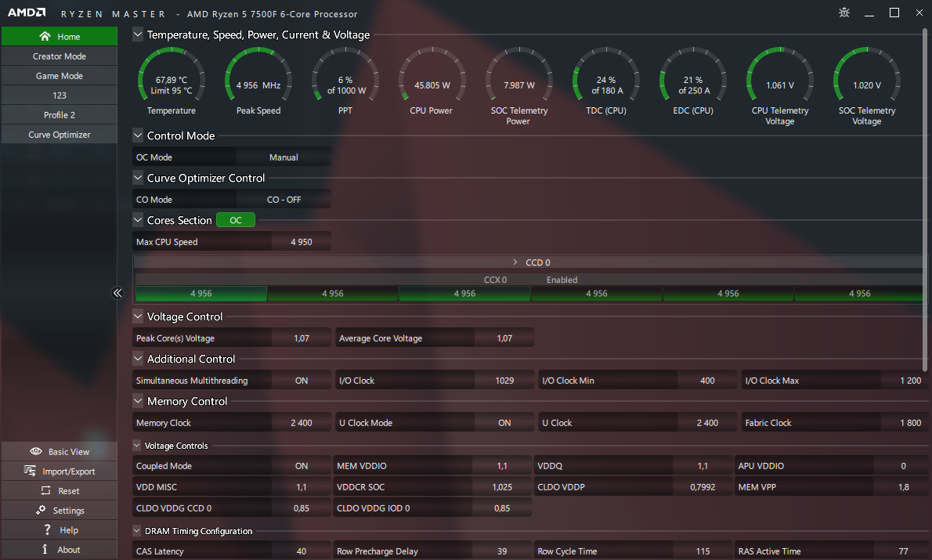Click the AMD logo in title bar

point(26,13)
